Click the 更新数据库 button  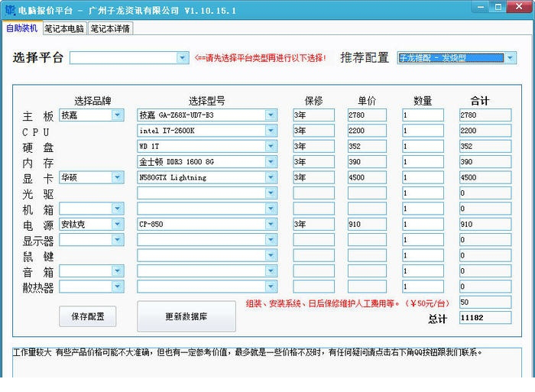click(x=186, y=316)
